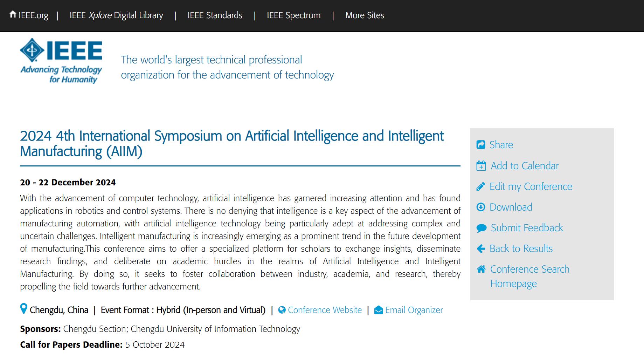Image resolution: width=644 pixels, height=355 pixels.
Task: Click the Download circle-arrow icon
Action: [x=481, y=207]
